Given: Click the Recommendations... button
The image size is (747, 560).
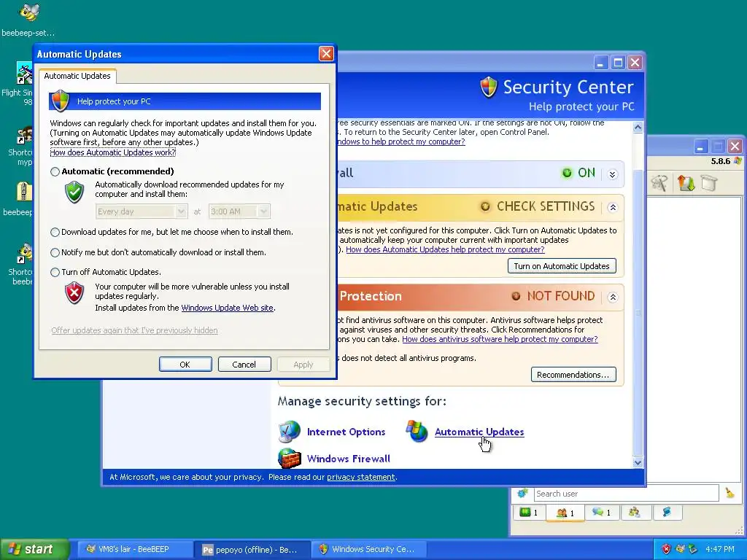Looking at the screenshot, I should tap(573, 375).
